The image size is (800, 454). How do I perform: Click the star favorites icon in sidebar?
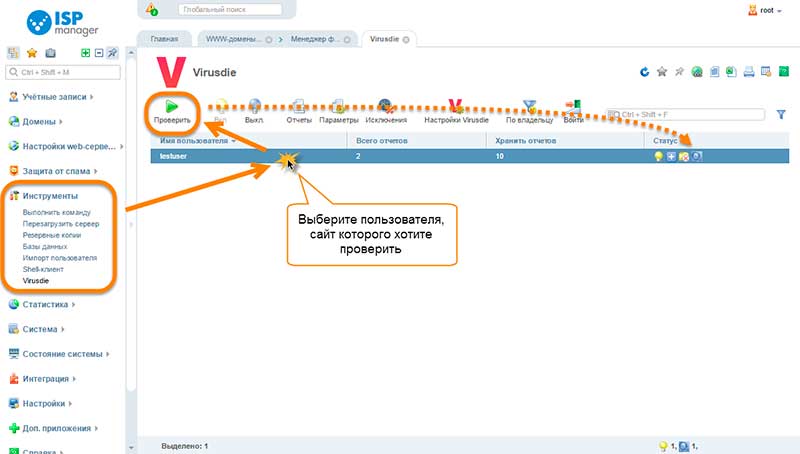point(32,53)
